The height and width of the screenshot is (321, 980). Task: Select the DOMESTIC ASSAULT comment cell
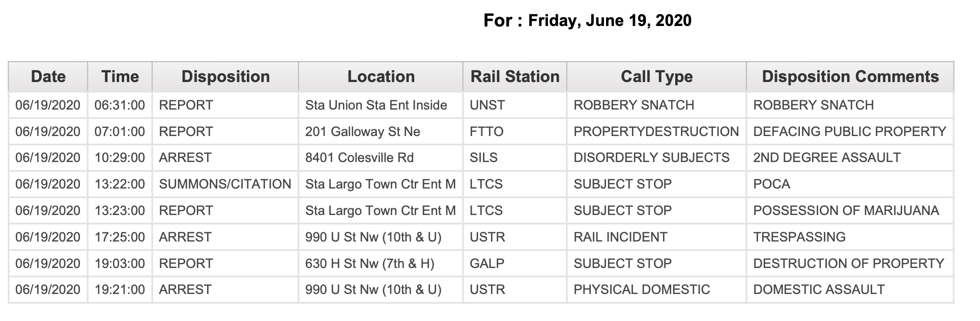pos(850,289)
